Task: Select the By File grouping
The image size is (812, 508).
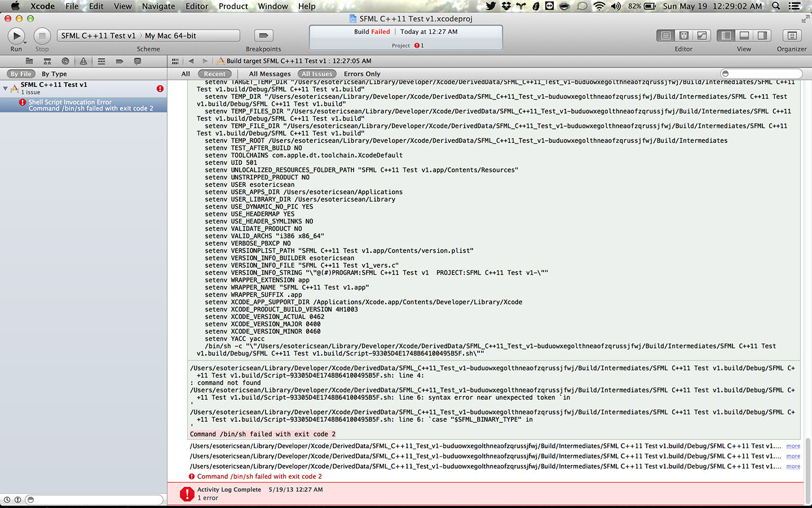Action: [x=21, y=74]
